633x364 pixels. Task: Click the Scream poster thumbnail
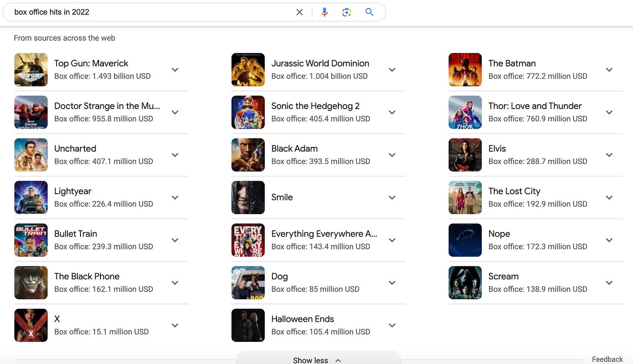coord(465,282)
